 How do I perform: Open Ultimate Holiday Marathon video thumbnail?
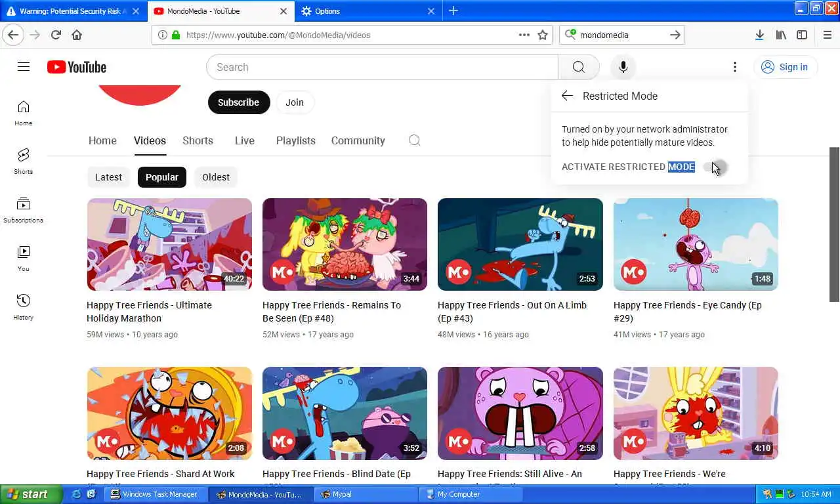(x=169, y=244)
